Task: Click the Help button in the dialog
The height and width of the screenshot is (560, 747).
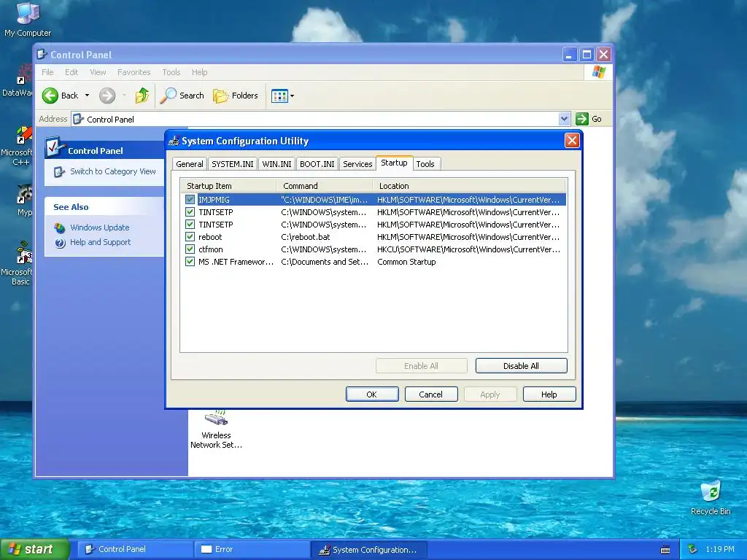Action: click(x=549, y=394)
